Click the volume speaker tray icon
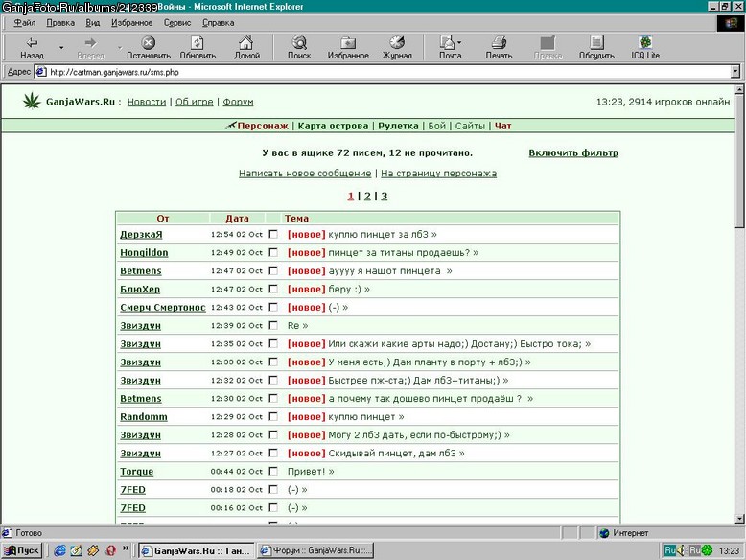The width and height of the screenshot is (746, 560). pos(681,550)
